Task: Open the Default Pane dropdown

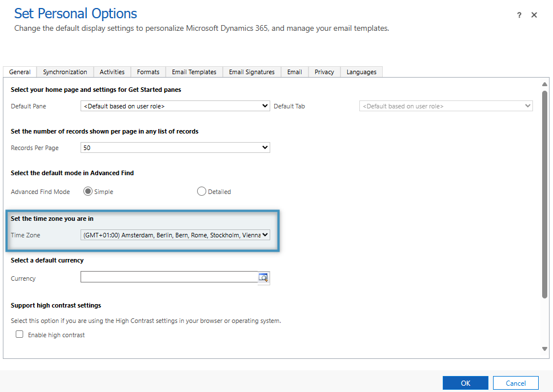Action: pos(175,106)
